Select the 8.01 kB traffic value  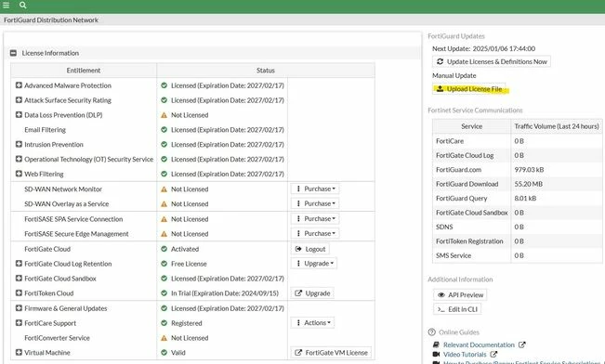point(525,198)
